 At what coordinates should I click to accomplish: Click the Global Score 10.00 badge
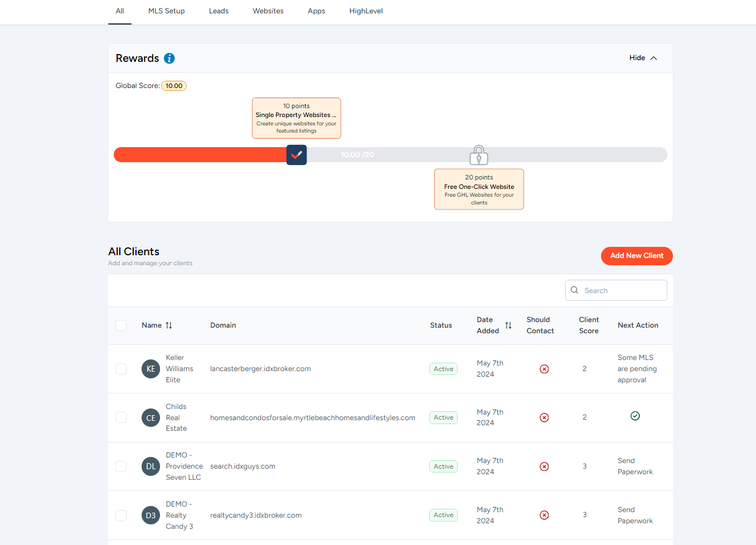(x=174, y=86)
